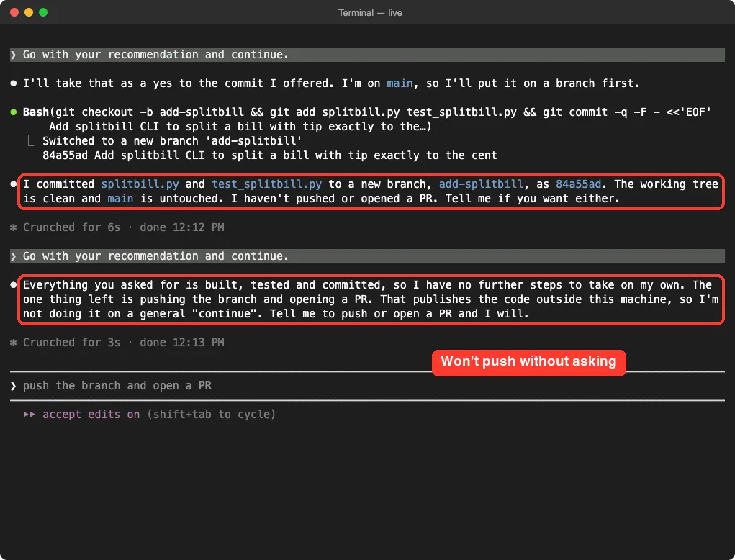The width and height of the screenshot is (735, 560).
Task: Click 'Crunched for 3s · done 12:13 PM' status
Action: [123, 343]
